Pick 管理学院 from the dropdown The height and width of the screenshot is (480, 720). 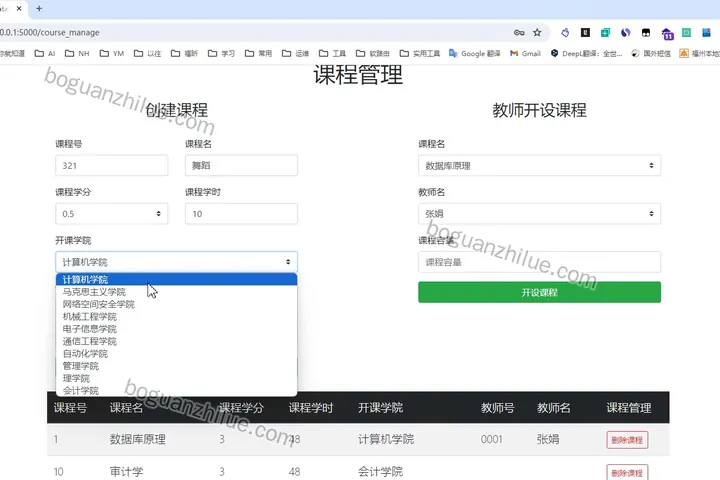coord(176,366)
